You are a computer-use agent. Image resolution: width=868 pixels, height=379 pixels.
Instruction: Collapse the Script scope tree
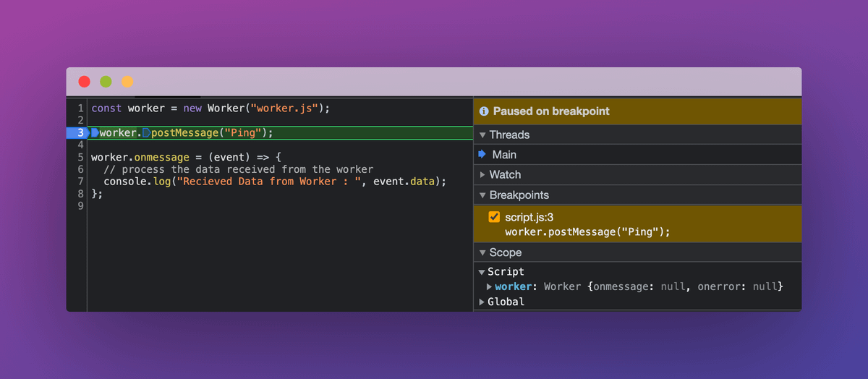tap(482, 272)
